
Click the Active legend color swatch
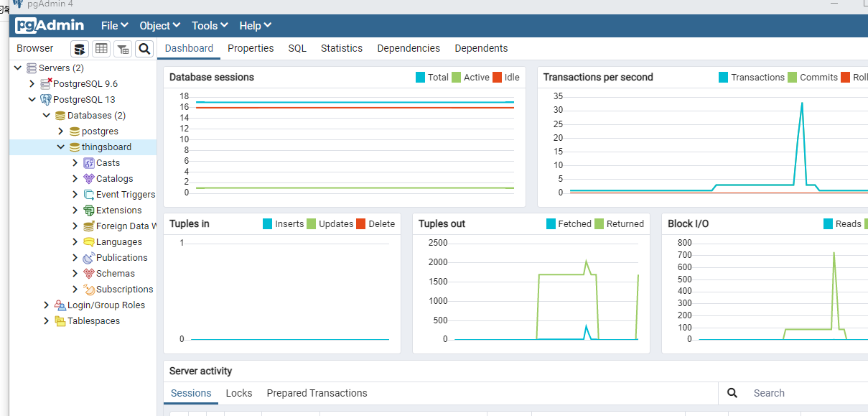[x=457, y=77]
